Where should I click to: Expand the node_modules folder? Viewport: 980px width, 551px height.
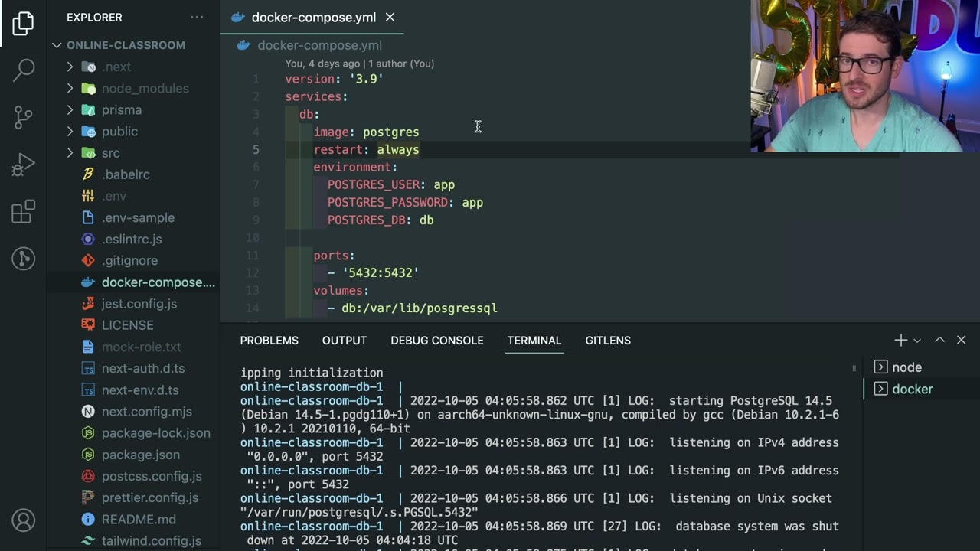[x=145, y=88]
